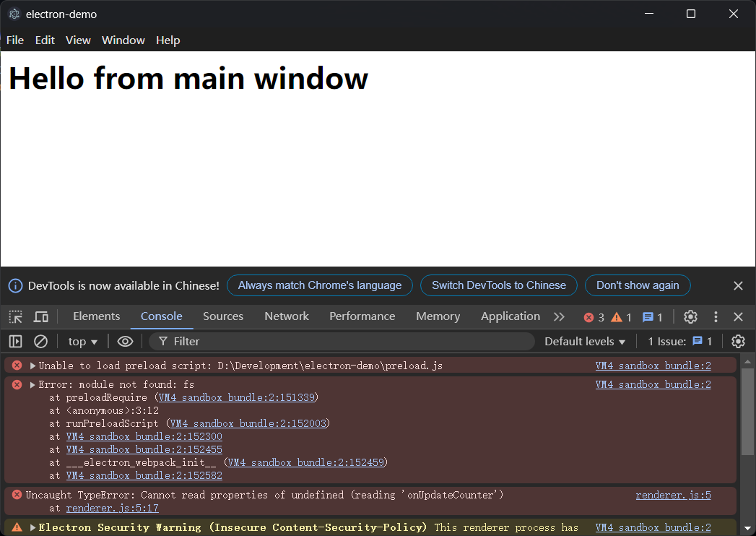Click the error icon on Uncaught TypeError message
Image resolution: width=756 pixels, height=536 pixels.
coord(17,495)
